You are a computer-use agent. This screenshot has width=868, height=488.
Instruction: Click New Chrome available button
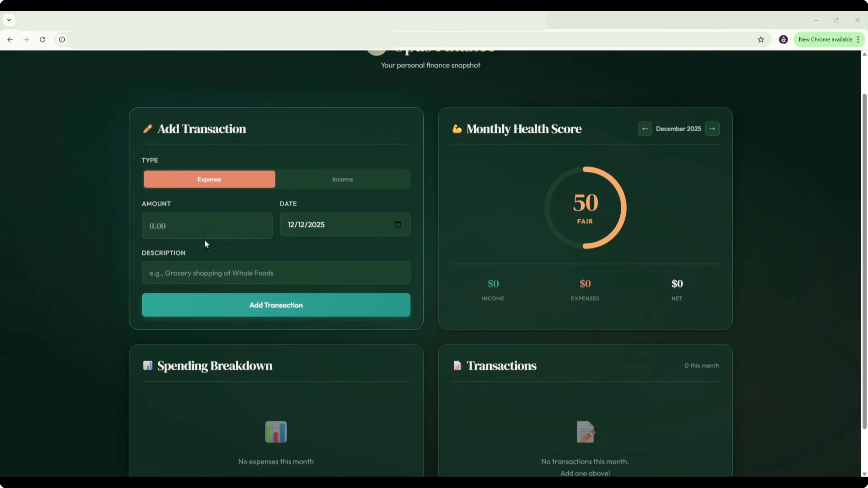tap(825, 40)
